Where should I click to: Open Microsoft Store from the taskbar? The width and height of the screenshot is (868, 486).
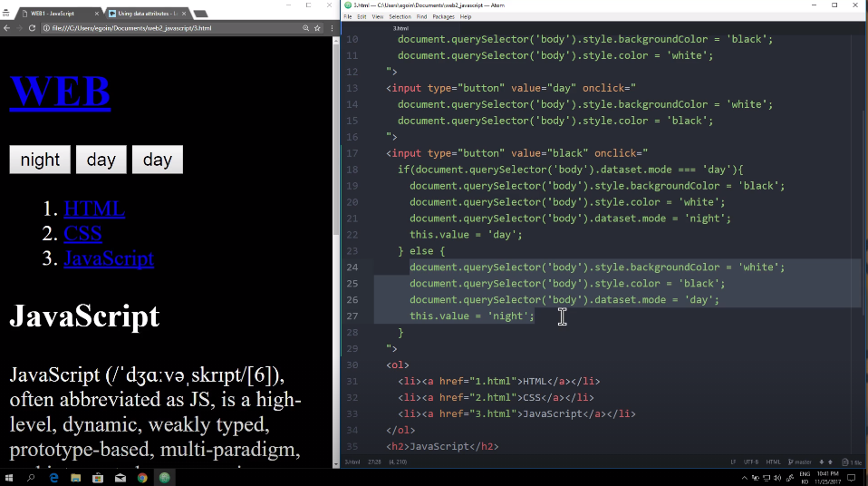(98, 478)
